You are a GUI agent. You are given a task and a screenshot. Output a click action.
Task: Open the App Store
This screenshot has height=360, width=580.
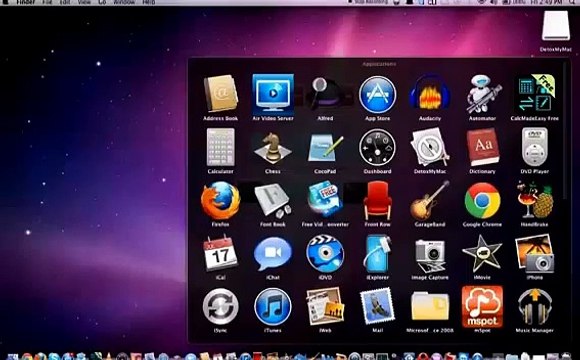(377, 95)
